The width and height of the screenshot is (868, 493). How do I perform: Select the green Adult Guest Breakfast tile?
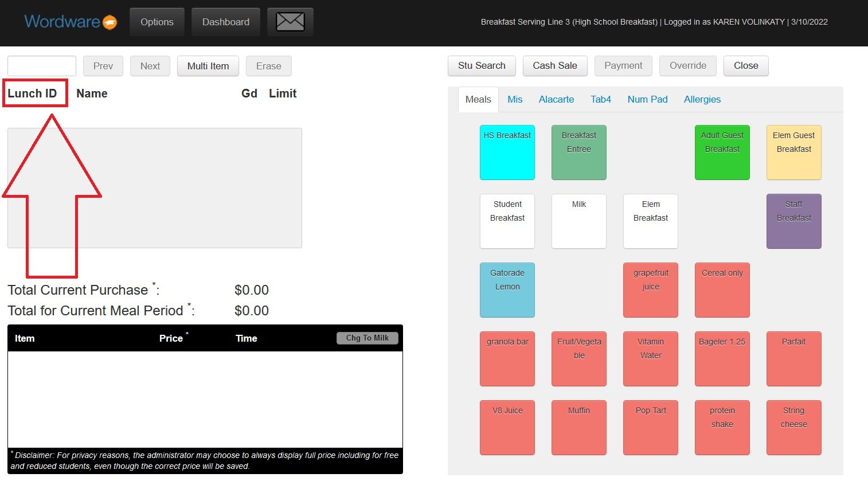(722, 152)
